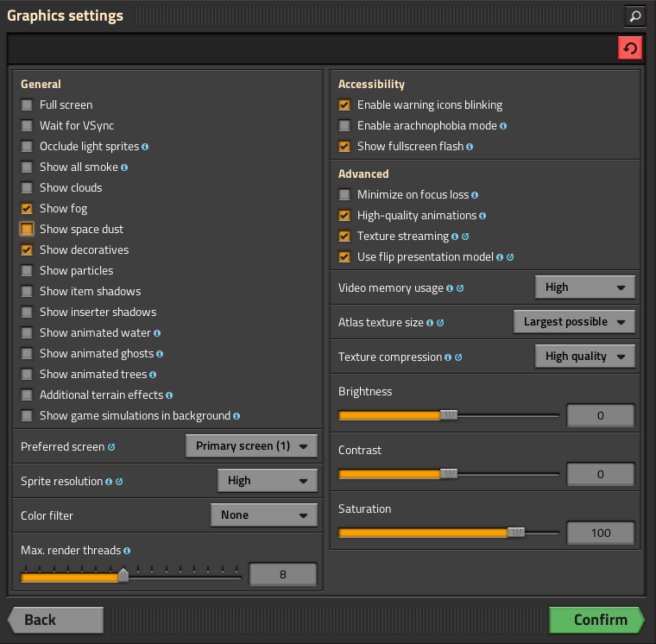Image resolution: width=656 pixels, height=644 pixels.
Task: Click the Saturation slider handle
Action: pyautogui.click(x=516, y=533)
